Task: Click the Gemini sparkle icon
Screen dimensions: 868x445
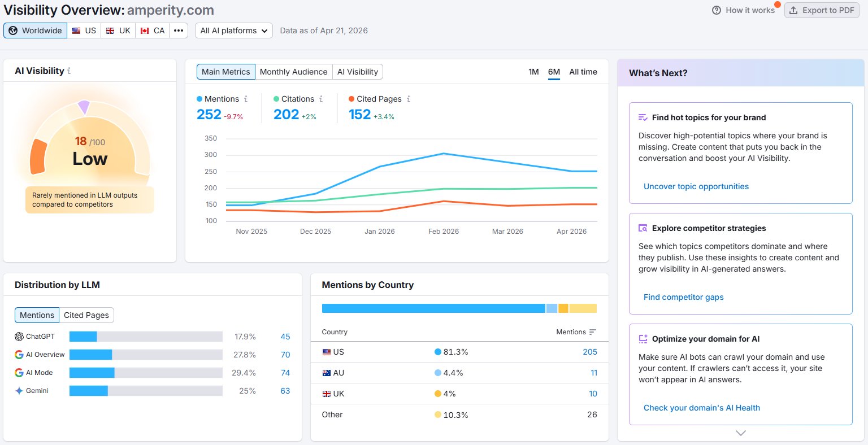Action: pos(19,391)
